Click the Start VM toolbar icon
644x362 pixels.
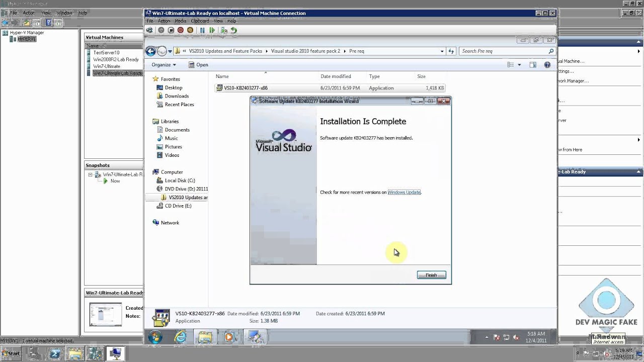(161, 30)
